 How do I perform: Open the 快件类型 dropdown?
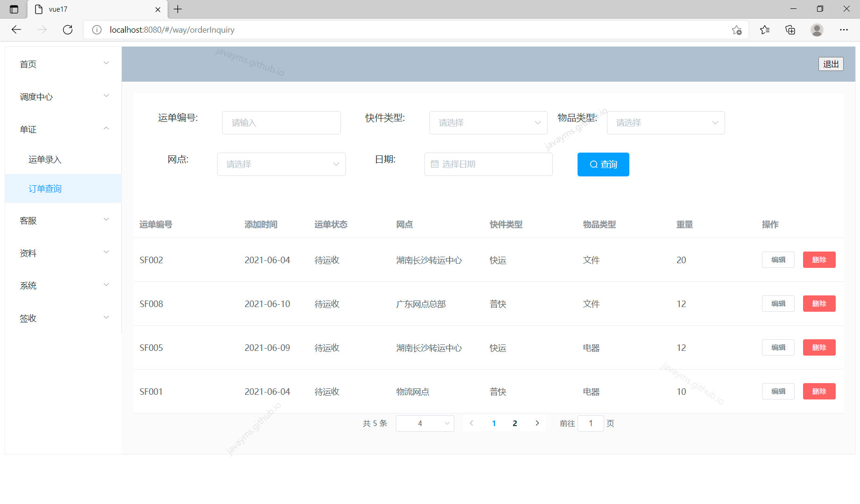coord(488,123)
